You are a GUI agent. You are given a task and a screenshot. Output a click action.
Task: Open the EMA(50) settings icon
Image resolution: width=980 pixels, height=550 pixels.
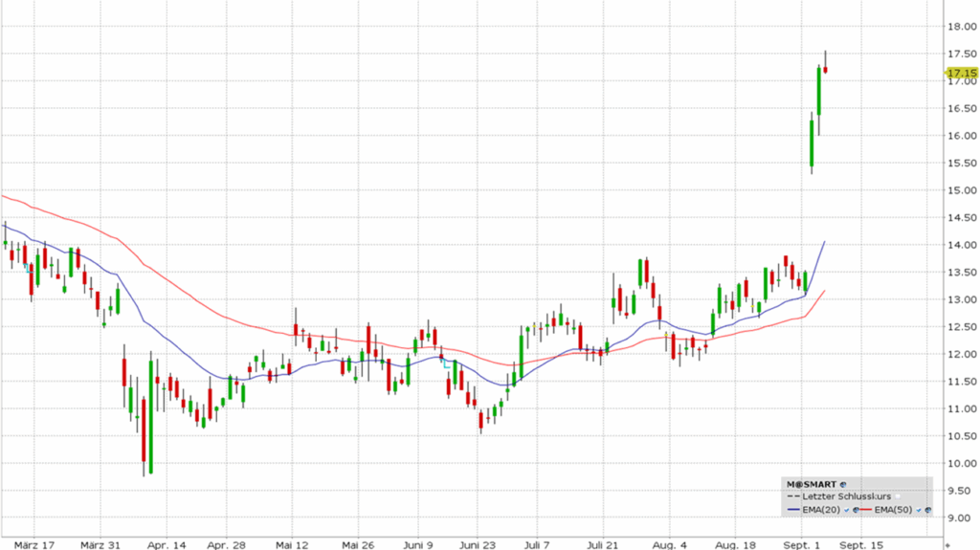point(928,510)
